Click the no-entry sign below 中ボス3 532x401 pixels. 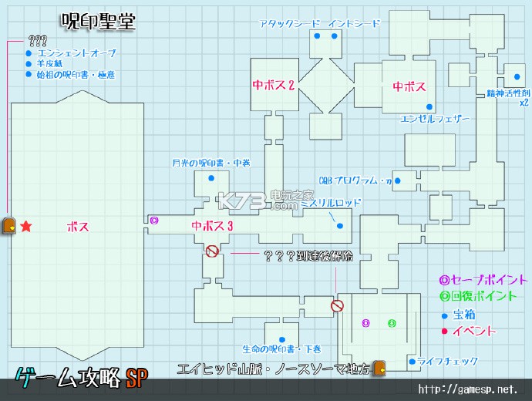pyautogui.click(x=212, y=251)
